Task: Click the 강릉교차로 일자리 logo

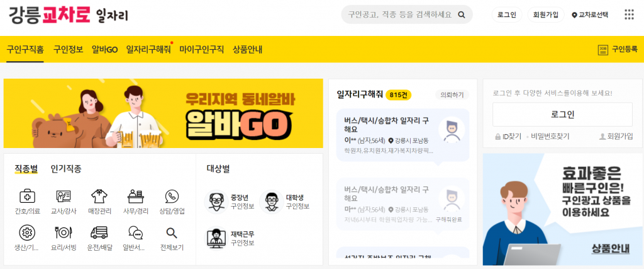Action: [x=68, y=15]
